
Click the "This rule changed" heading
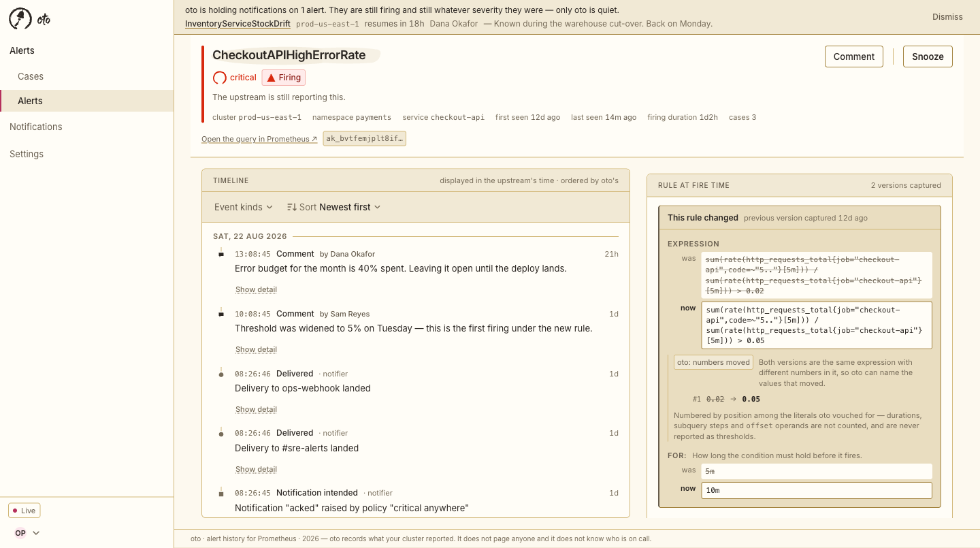703,218
